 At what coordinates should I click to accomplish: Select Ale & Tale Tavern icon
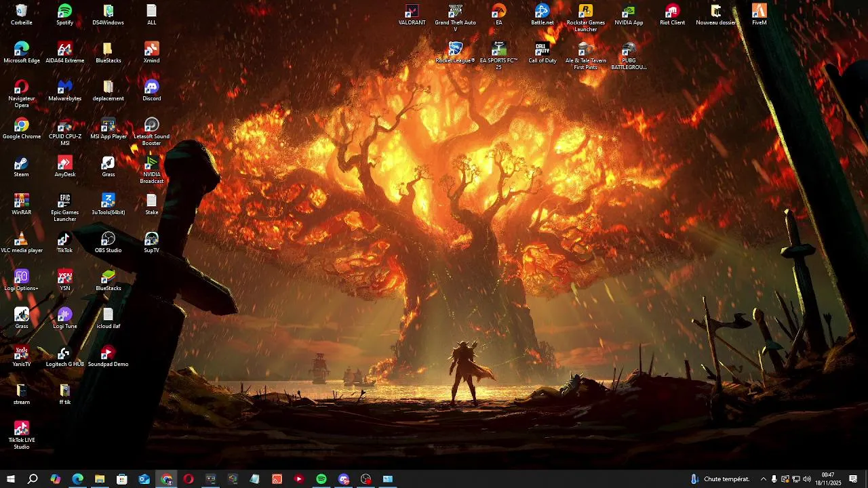586,56
